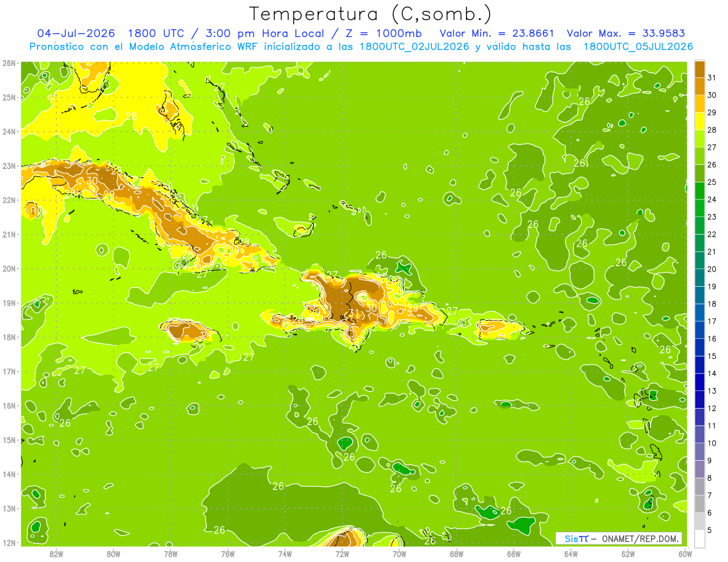The width and height of the screenshot is (728, 562).
Task: Click legend scale value '24'
Action: coord(712,199)
